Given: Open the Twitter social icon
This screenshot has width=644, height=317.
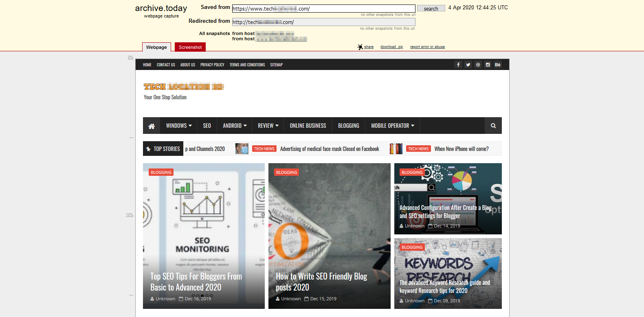Looking at the screenshot, I should pyautogui.click(x=468, y=65).
